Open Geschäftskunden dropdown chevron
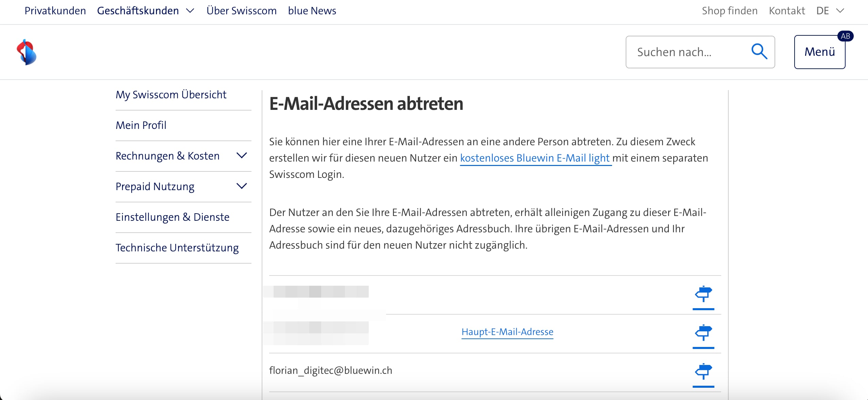 click(x=190, y=11)
